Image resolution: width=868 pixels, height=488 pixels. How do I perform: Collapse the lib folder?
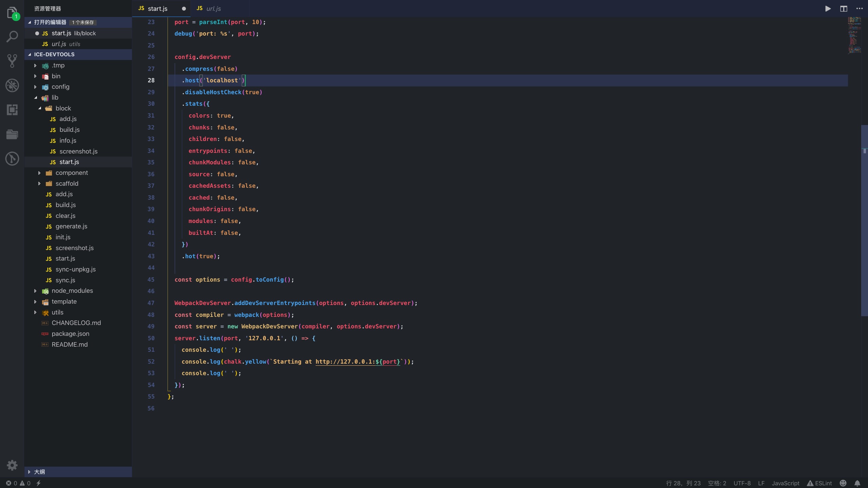point(78,98)
